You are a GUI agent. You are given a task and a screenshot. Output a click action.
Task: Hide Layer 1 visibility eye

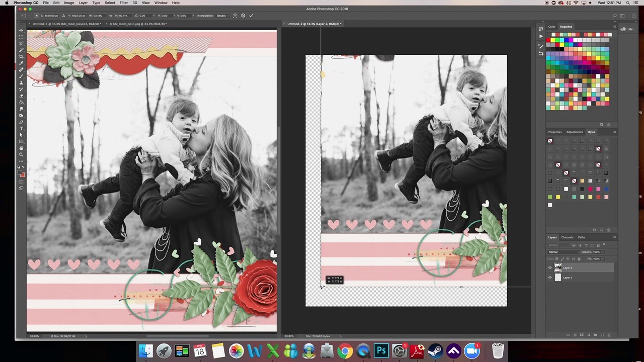tap(550, 278)
